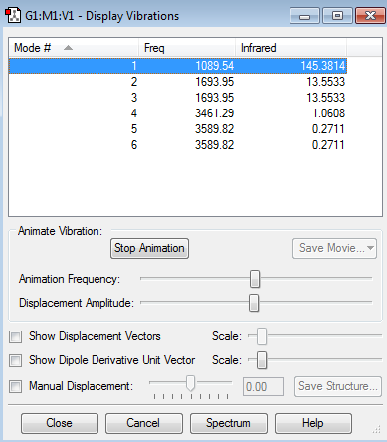This screenshot has width=387, height=442.
Task: Close window with red X button
Action: (370, 16)
